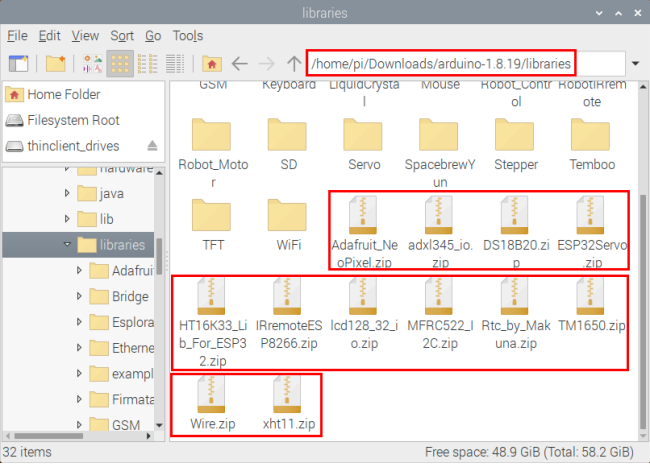Open the Sort menu
This screenshot has height=464, width=650.
tap(122, 36)
